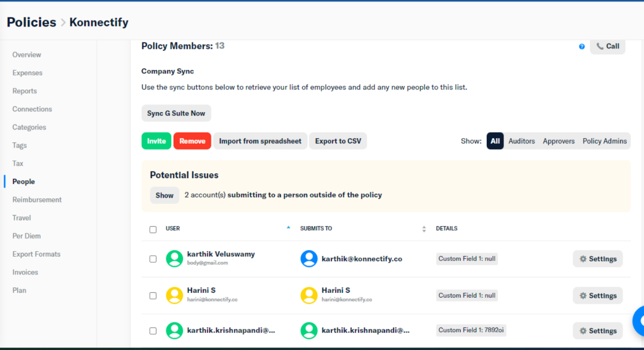The image size is (644, 350).
Task: Open Categories in sidebar
Action: (29, 127)
